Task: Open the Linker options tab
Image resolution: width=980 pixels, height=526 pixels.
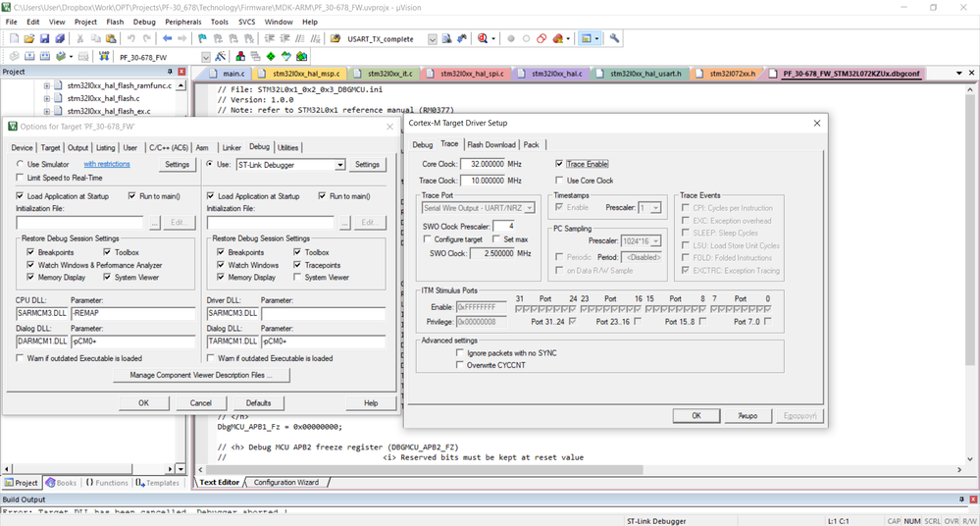Action: tap(232, 147)
